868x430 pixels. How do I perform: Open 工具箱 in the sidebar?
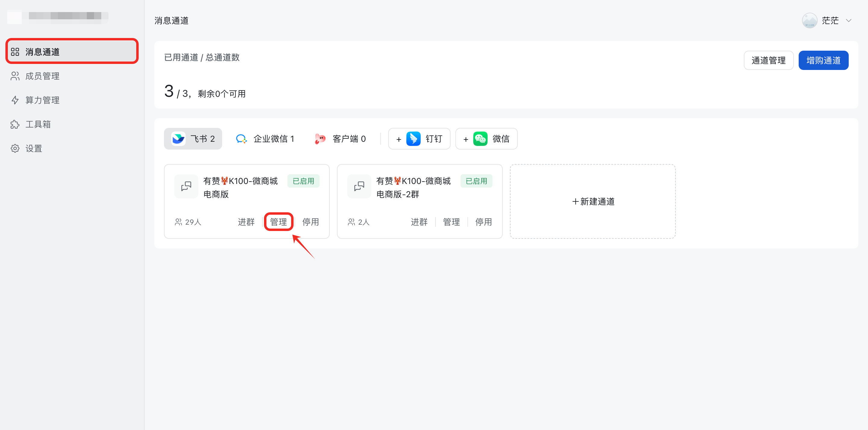[72, 124]
